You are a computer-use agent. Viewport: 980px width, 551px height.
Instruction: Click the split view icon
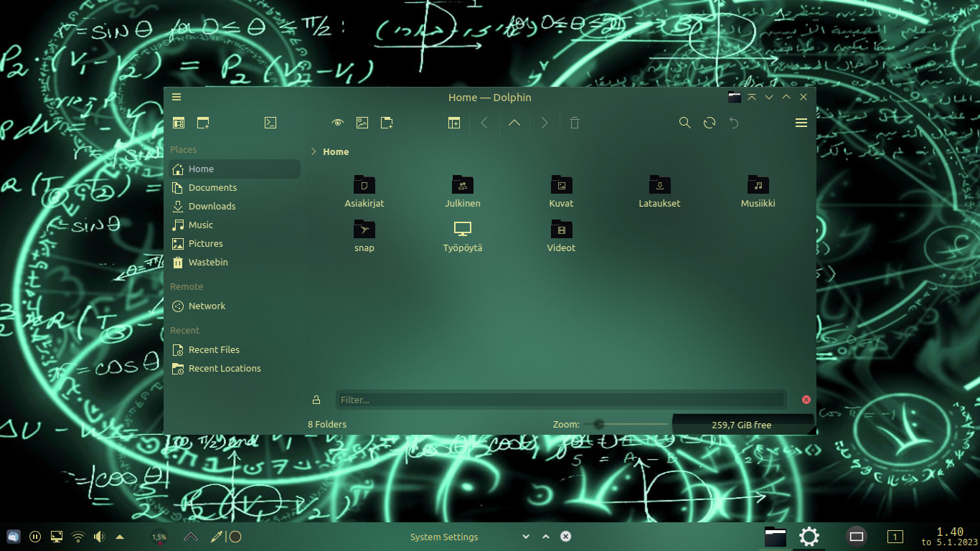click(x=454, y=123)
